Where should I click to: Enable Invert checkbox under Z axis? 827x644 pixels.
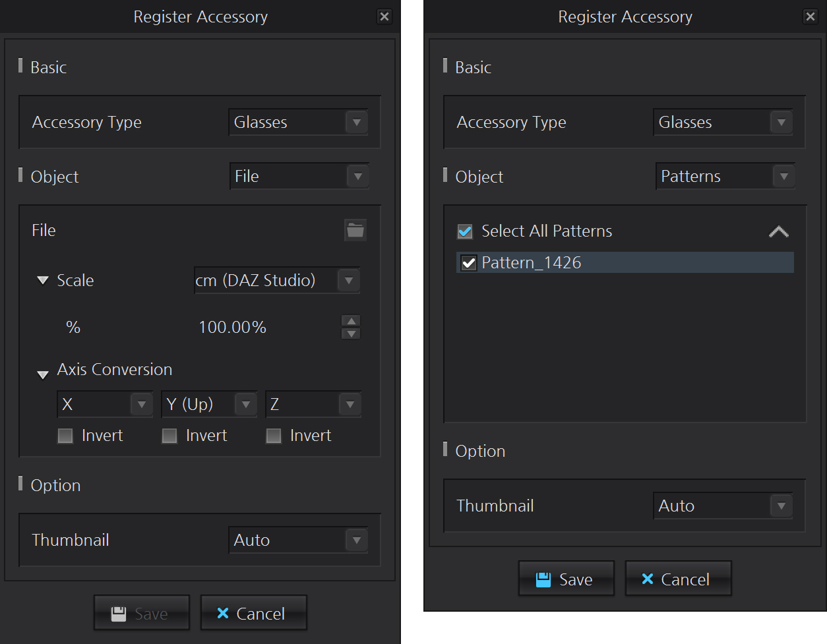[274, 436]
